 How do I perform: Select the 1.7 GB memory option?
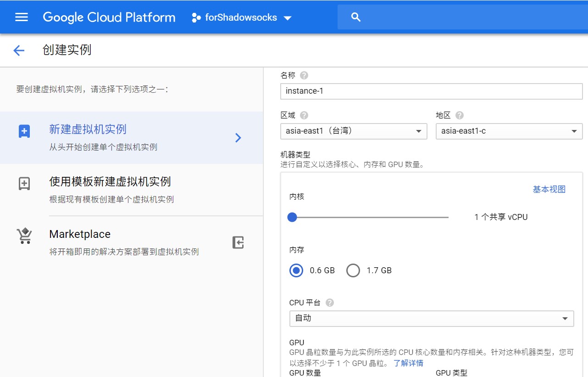(x=353, y=270)
